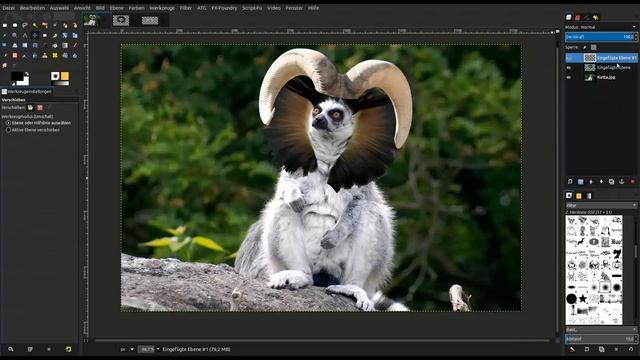Lower the layer one step

601,182
